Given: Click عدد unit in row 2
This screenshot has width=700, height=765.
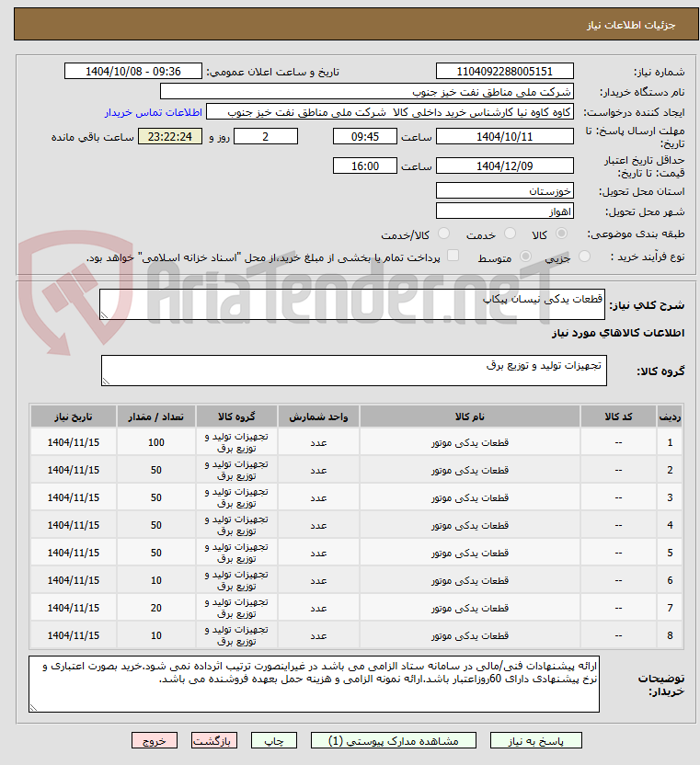Looking at the screenshot, I should pyautogui.click(x=318, y=471).
